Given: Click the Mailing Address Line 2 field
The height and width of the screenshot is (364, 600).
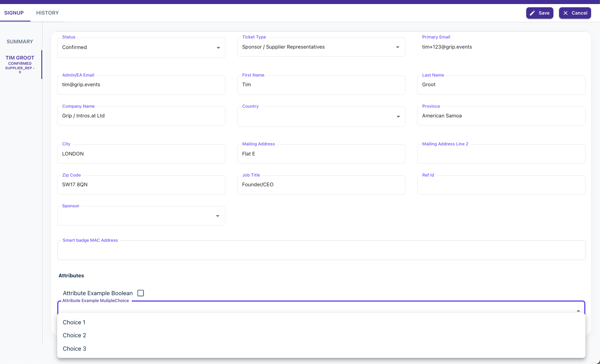Looking at the screenshot, I should pyautogui.click(x=501, y=154).
